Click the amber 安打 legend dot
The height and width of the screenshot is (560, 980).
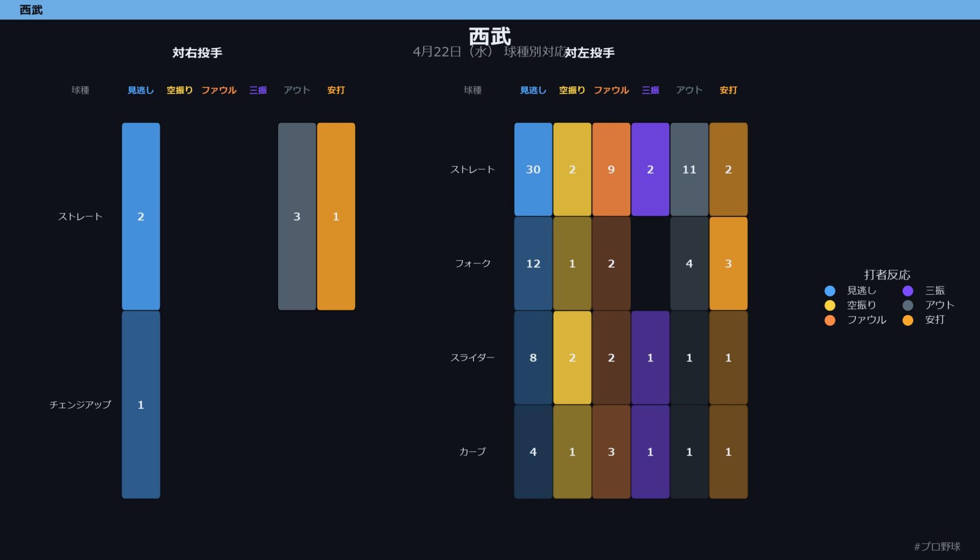pos(908,320)
